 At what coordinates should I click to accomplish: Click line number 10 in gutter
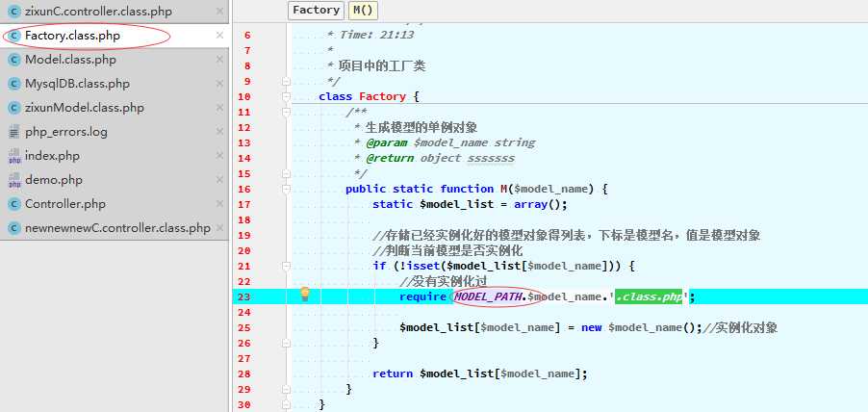[x=244, y=97]
